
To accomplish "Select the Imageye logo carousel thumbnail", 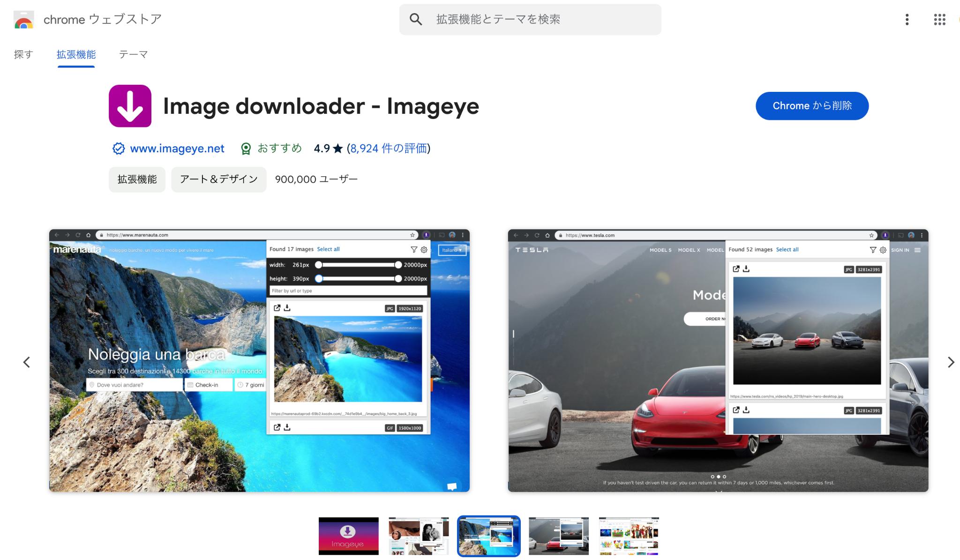I will (348, 536).
